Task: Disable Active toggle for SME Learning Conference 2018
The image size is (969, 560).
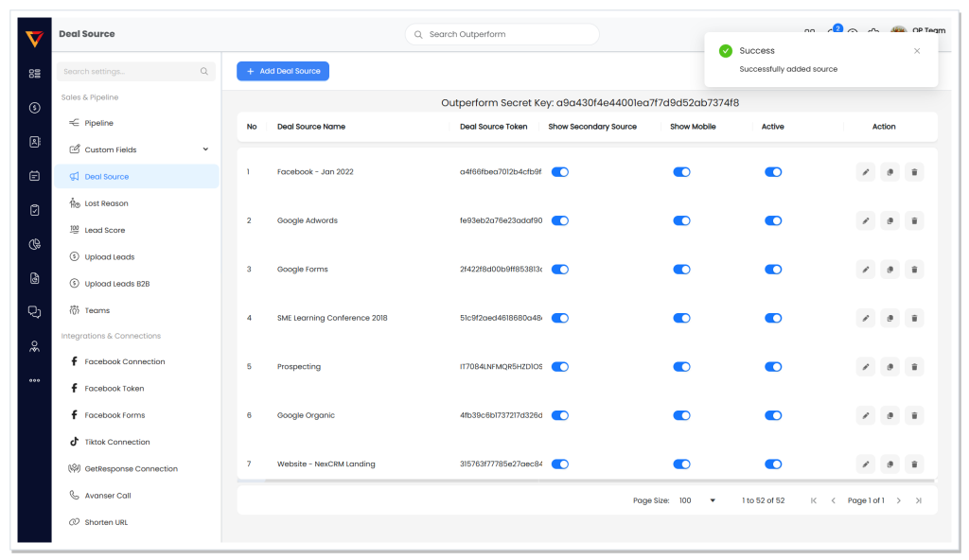Action: (x=773, y=318)
